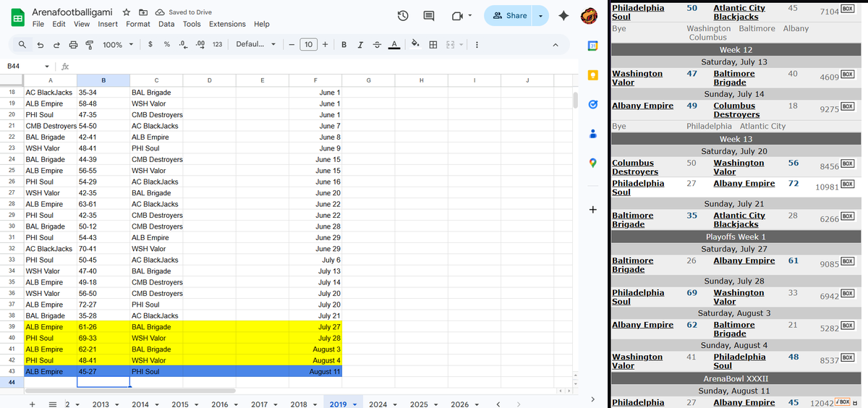Open the borders tool

[x=433, y=45]
